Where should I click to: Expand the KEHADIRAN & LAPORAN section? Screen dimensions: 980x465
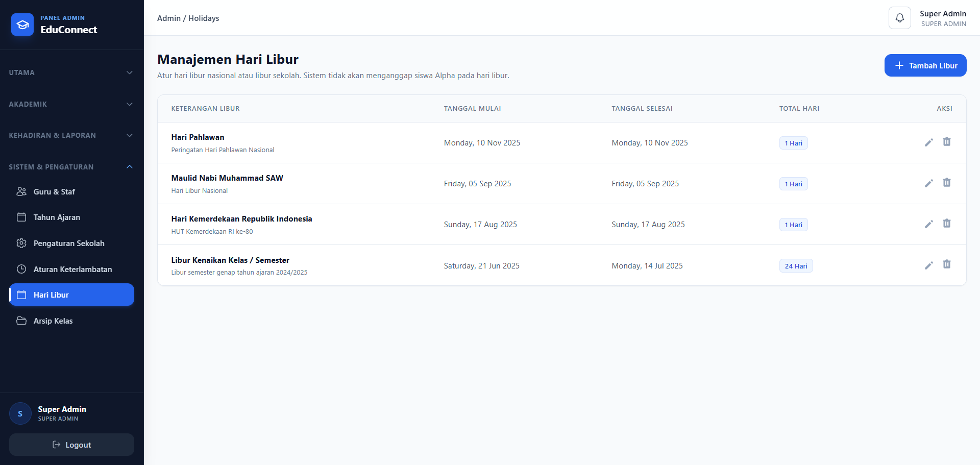coord(71,135)
